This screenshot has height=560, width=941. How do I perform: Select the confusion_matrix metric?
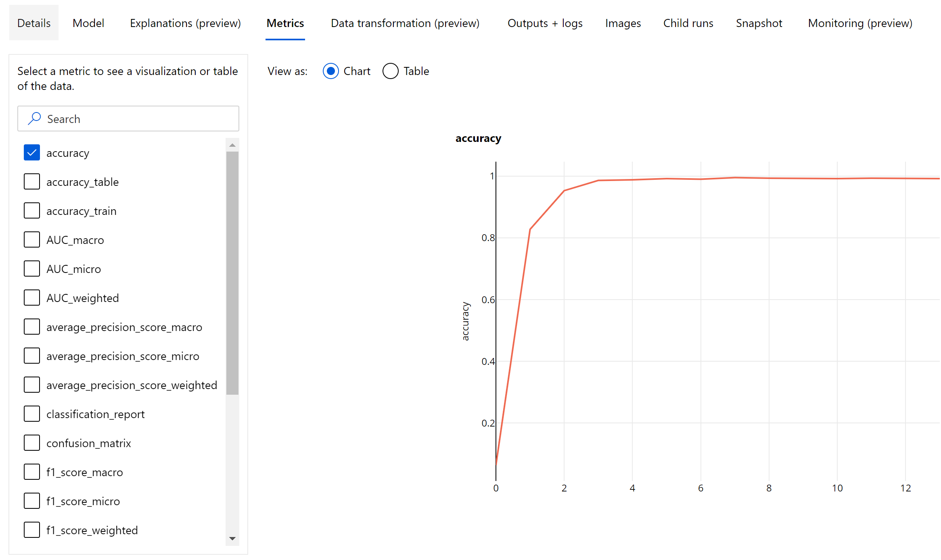click(x=31, y=443)
